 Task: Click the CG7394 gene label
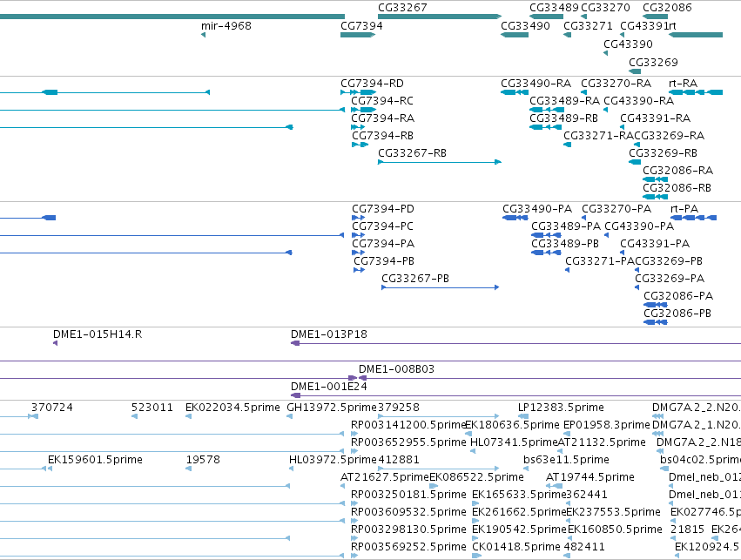click(x=361, y=25)
